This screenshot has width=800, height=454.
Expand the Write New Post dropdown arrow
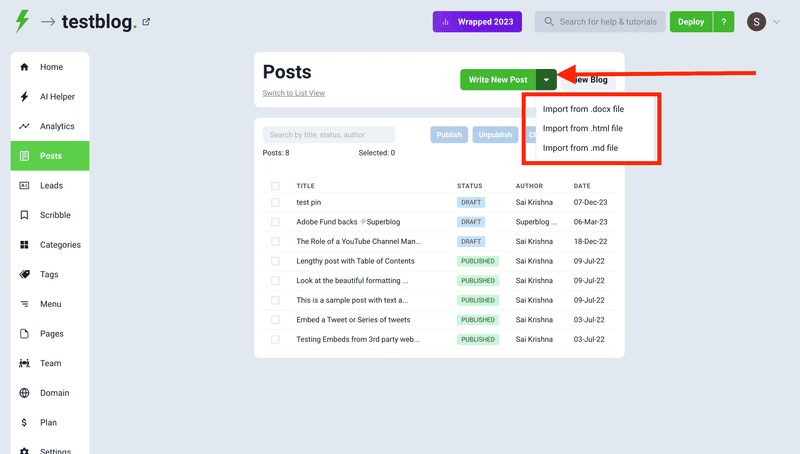pyautogui.click(x=546, y=80)
